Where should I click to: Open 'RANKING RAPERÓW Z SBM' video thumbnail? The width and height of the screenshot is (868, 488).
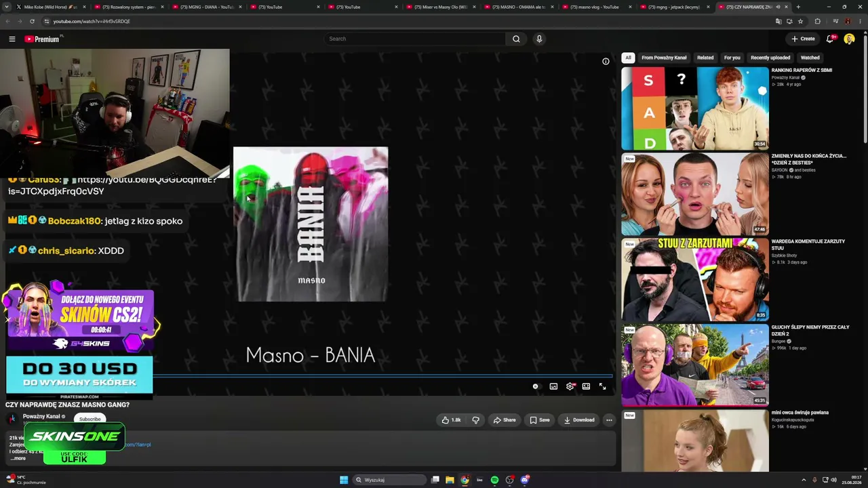[x=695, y=108]
